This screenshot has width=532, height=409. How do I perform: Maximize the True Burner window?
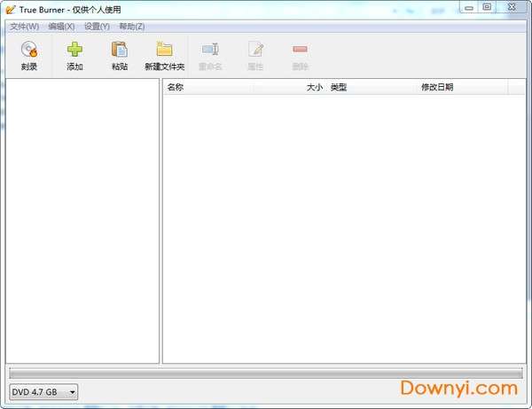tap(487, 7)
